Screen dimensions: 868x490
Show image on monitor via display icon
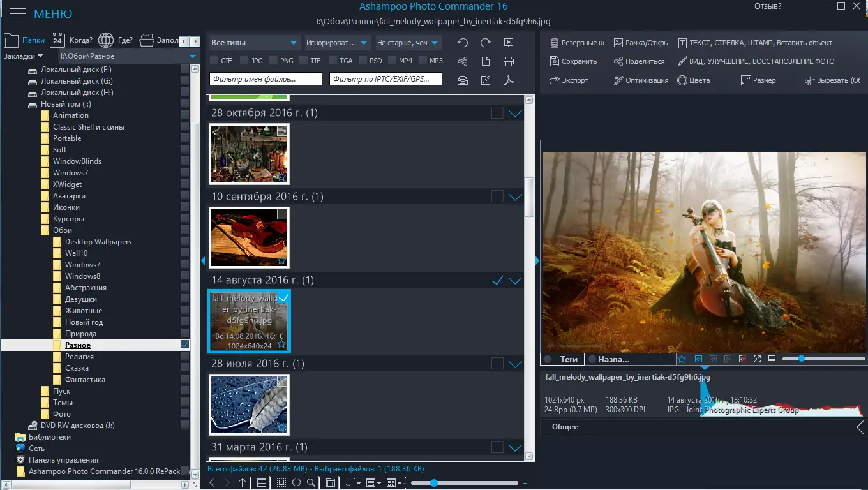click(x=772, y=359)
